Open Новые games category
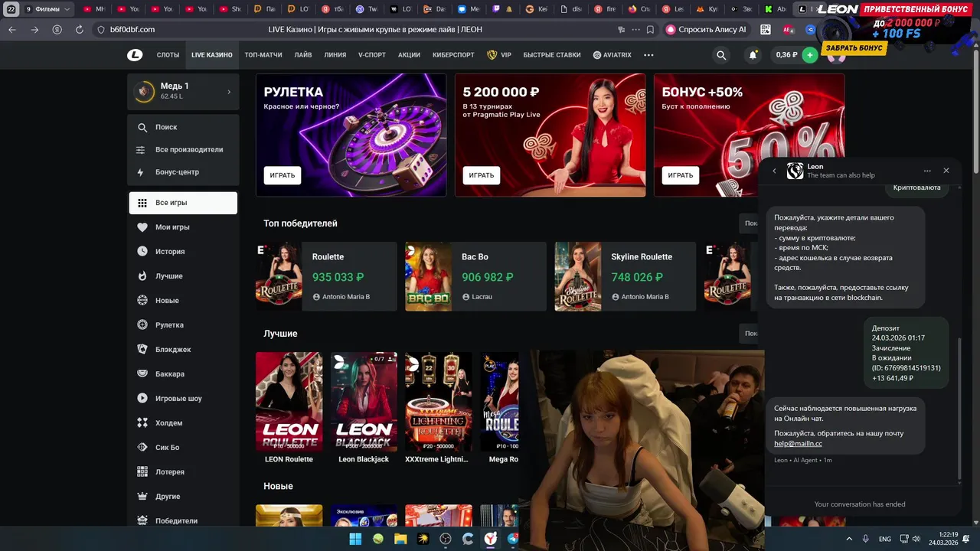 pos(183,301)
